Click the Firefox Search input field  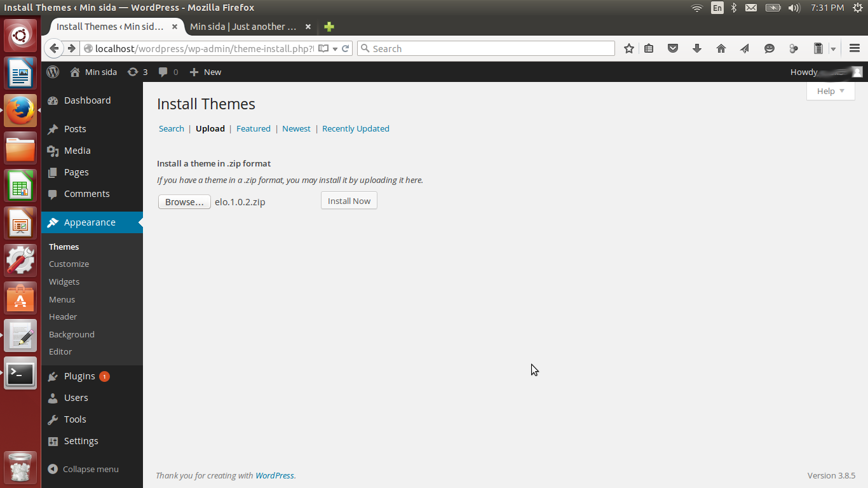[486, 48]
